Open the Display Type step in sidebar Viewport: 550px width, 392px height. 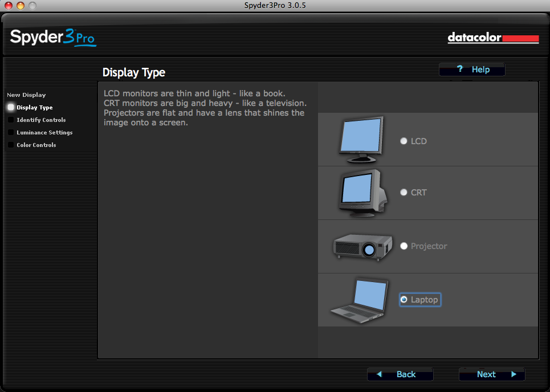pyautogui.click(x=34, y=108)
